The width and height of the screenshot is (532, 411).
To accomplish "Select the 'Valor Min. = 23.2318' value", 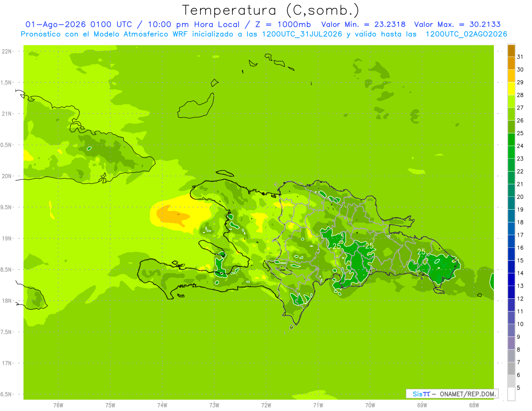I will [x=363, y=24].
